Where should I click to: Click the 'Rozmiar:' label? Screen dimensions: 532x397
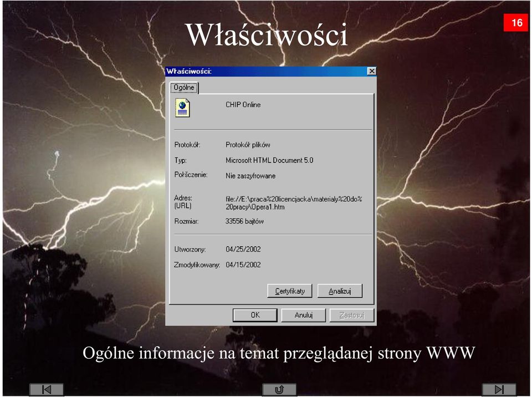(x=186, y=221)
